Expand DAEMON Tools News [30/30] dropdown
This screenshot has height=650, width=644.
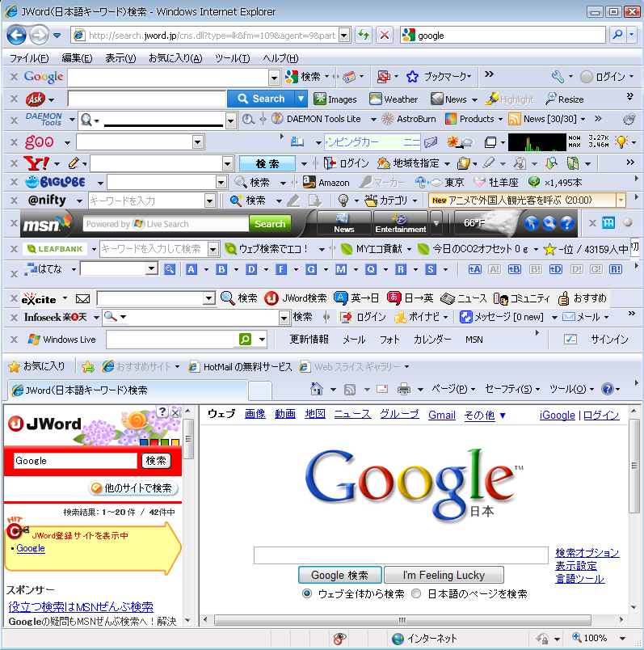coord(583,120)
